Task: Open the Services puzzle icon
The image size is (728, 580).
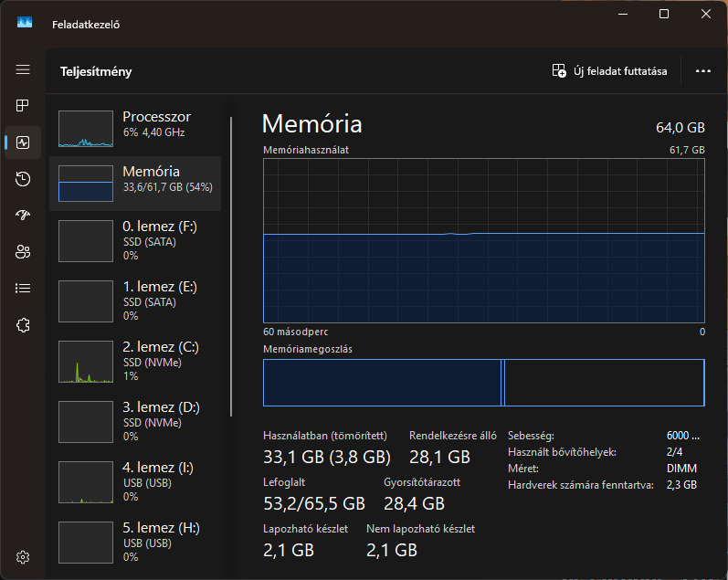Action: 23,325
